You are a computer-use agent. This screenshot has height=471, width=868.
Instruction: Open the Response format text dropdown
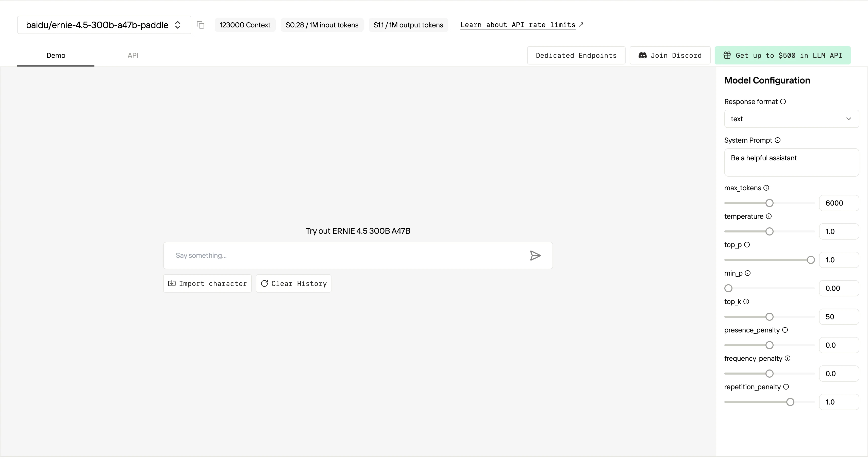(792, 119)
